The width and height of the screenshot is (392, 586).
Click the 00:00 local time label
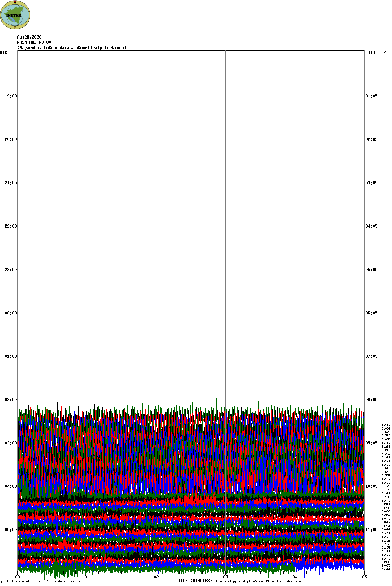tap(10, 313)
